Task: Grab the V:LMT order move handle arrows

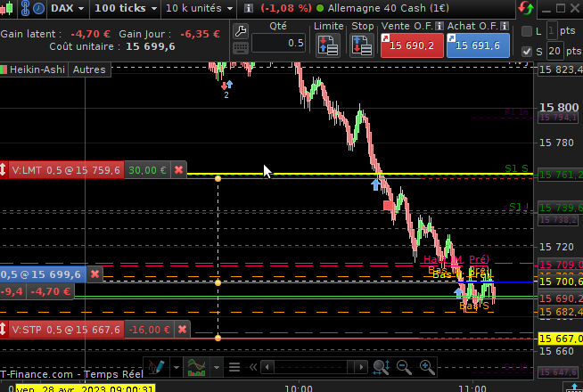Action: pyautogui.click(x=3, y=170)
